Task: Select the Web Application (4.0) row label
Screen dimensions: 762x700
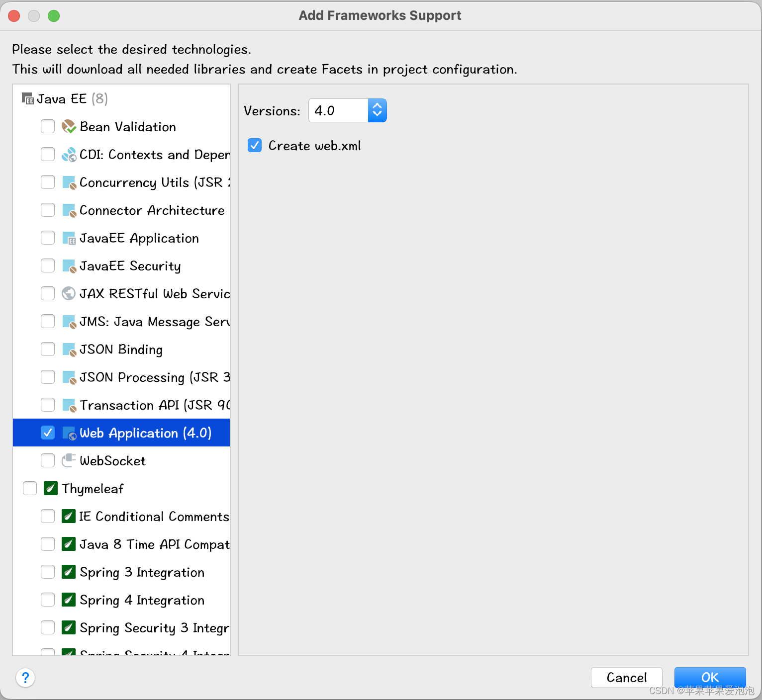Action: point(146,433)
